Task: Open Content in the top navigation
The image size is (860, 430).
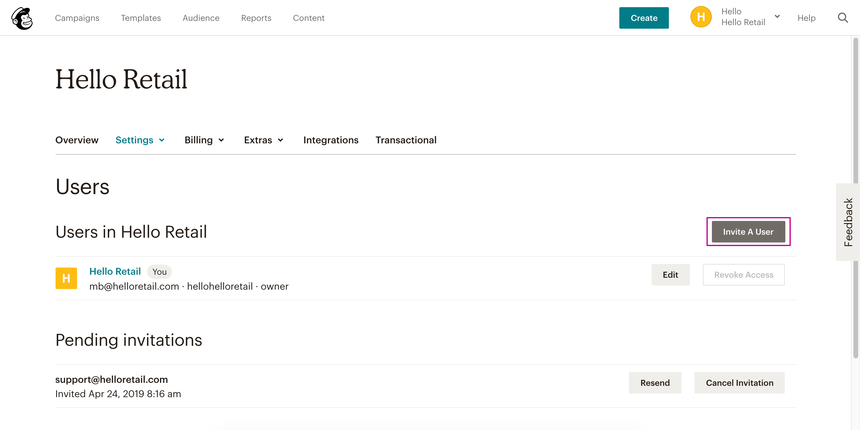Action: pos(308,18)
